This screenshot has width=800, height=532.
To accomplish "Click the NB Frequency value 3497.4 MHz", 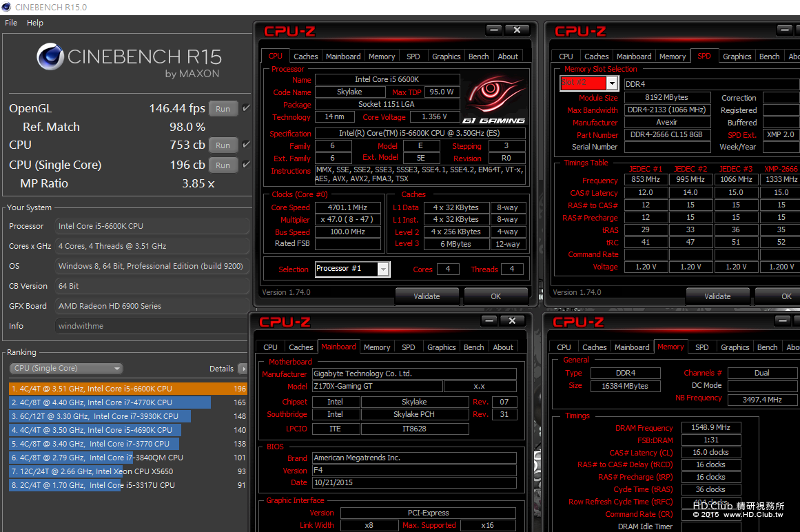I will click(762, 400).
